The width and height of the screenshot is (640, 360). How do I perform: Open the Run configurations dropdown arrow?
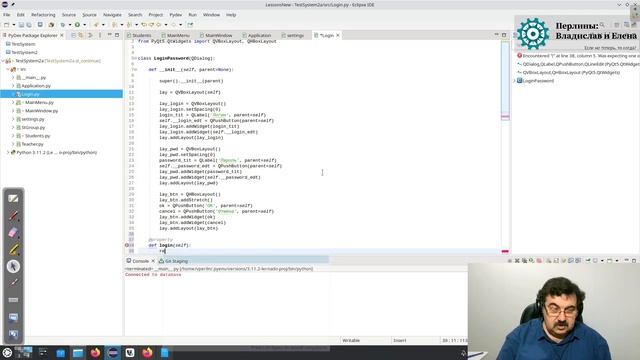pyautogui.click(x=84, y=25)
